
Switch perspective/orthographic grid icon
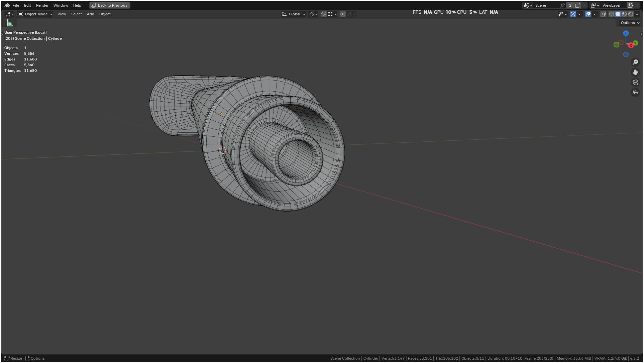pos(635,92)
